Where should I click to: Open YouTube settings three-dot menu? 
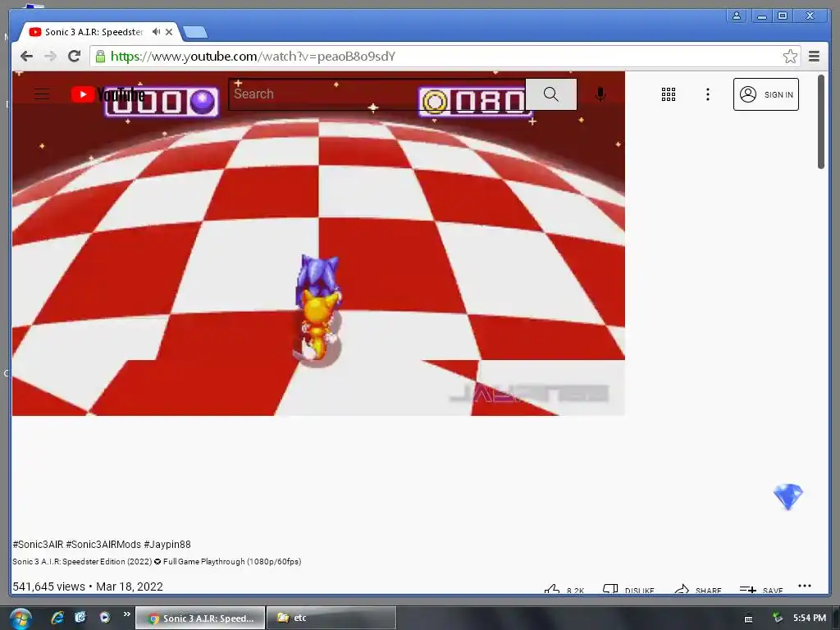point(708,94)
